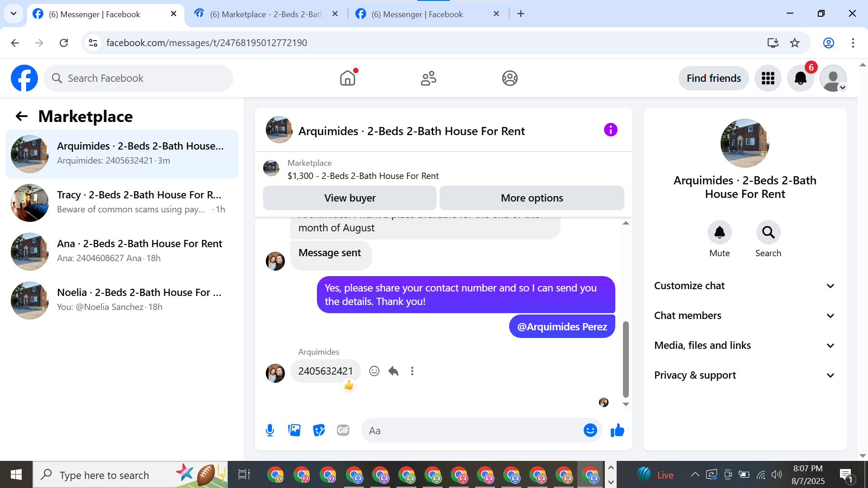868x488 pixels.
Task: Focus the Aa message input field
Action: point(474,431)
